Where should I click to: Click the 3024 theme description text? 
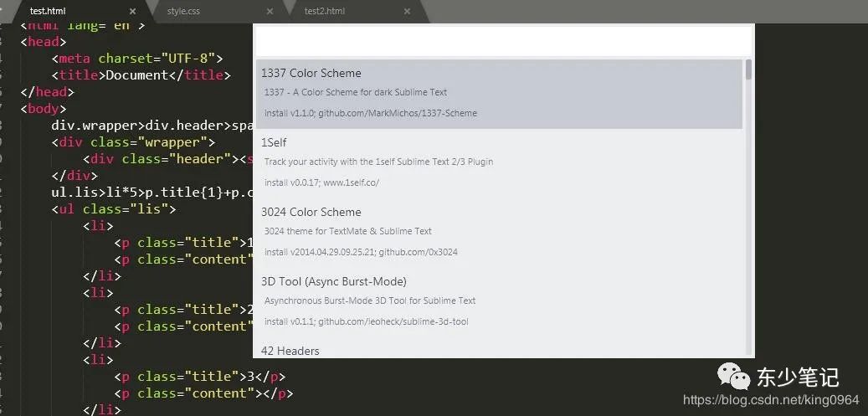[347, 231]
